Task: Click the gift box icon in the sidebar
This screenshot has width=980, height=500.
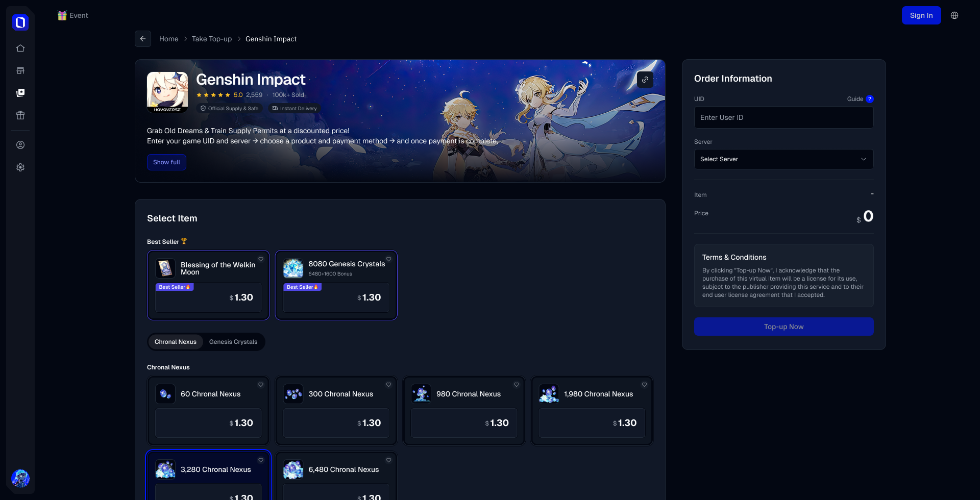Action: click(x=20, y=115)
